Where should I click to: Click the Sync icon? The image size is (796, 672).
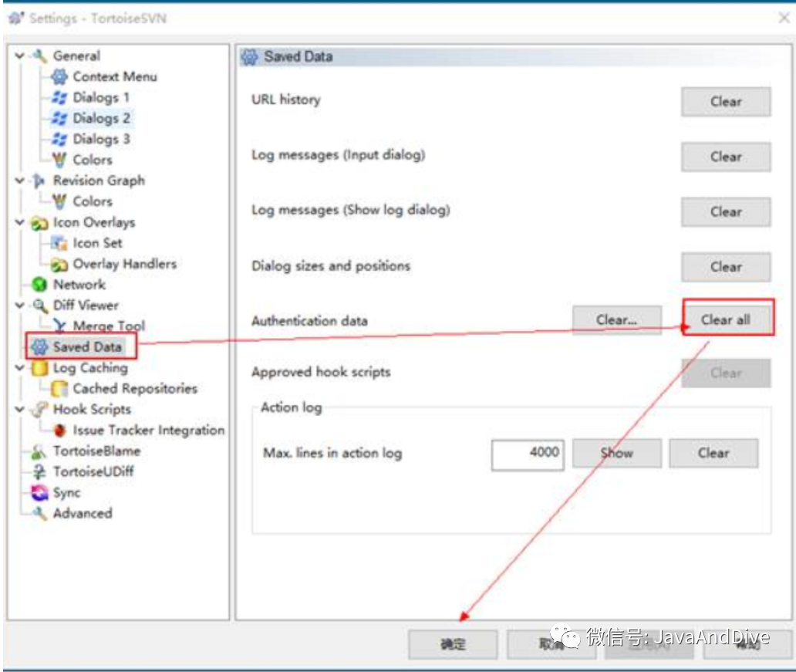[x=39, y=493]
